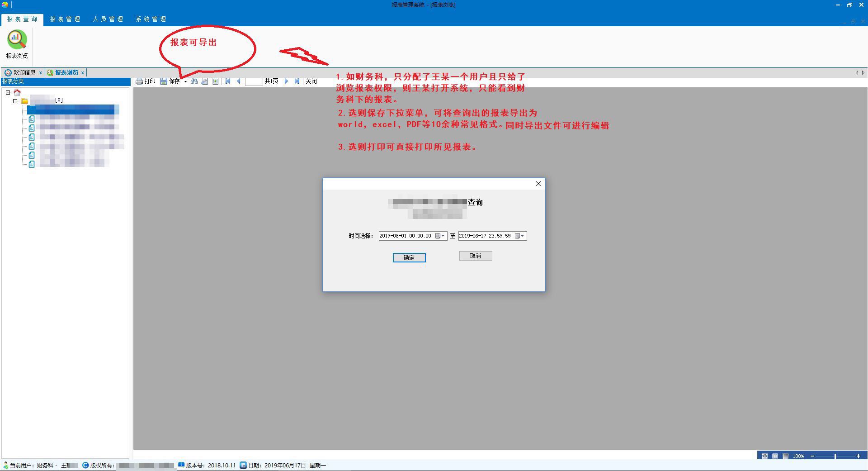
Task: Click the binoculars find icon
Action: pyautogui.click(x=194, y=81)
